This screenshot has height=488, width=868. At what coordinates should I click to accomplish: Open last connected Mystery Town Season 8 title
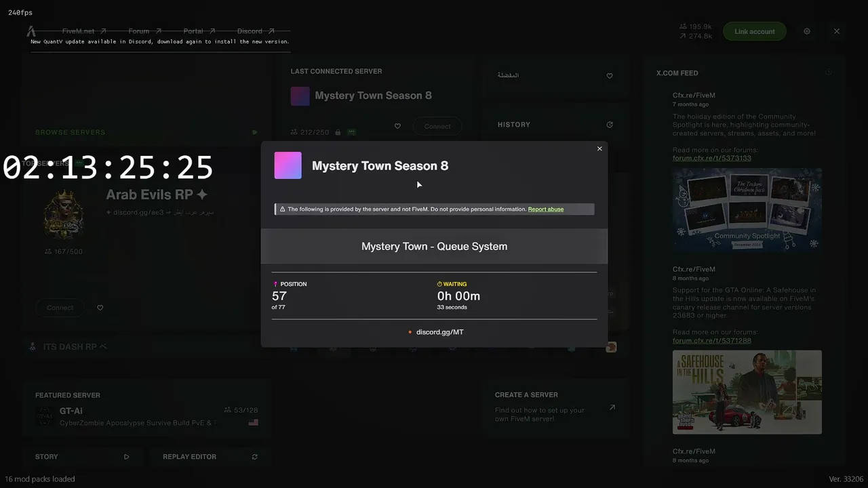pos(374,96)
